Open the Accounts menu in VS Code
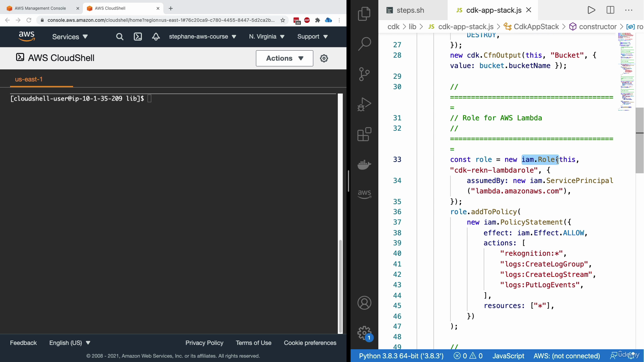 click(364, 303)
